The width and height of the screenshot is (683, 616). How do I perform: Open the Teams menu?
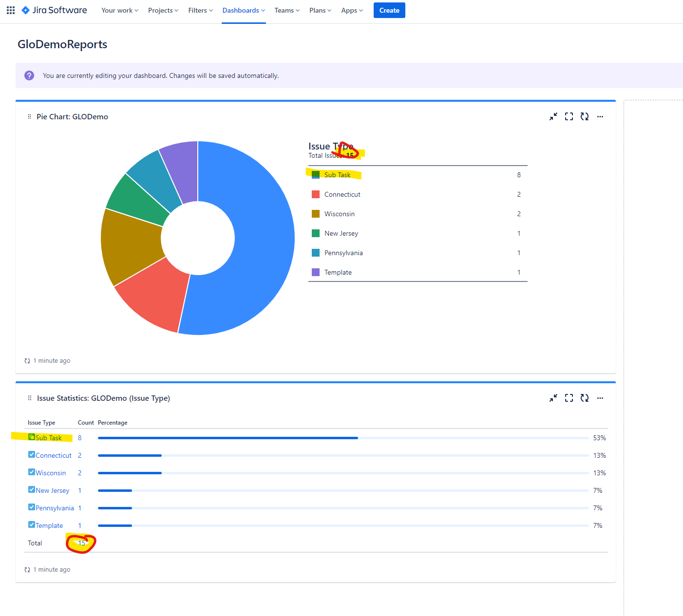click(x=286, y=10)
